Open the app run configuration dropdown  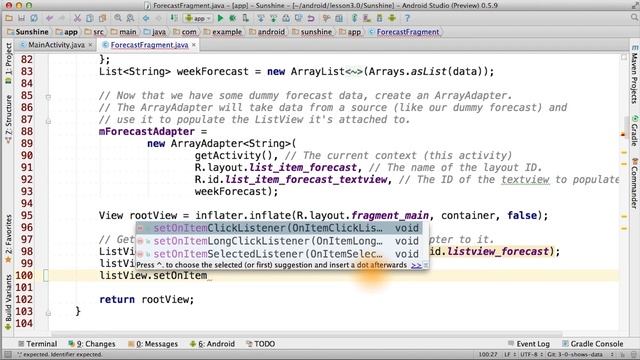(x=198, y=18)
